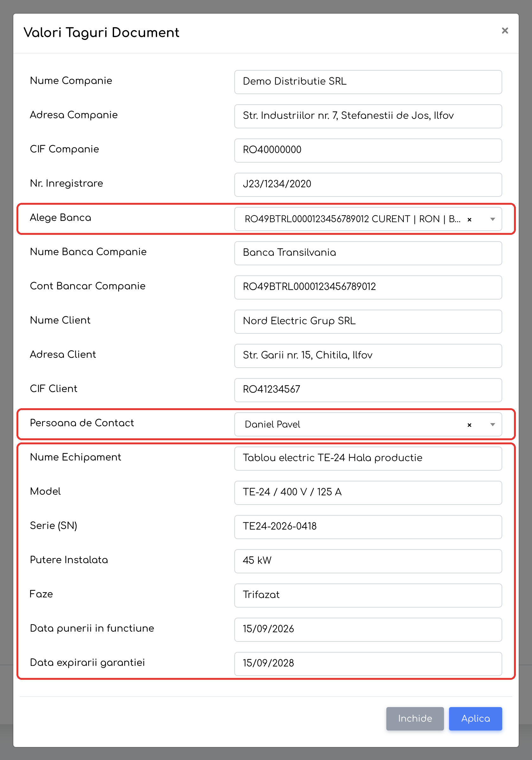Clear the Daniel Pavel contact selection
Image resolution: width=532 pixels, height=760 pixels.
coord(469,425)
